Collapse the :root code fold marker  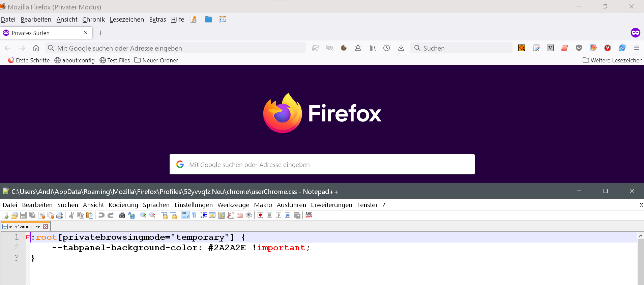click(28, 237)
